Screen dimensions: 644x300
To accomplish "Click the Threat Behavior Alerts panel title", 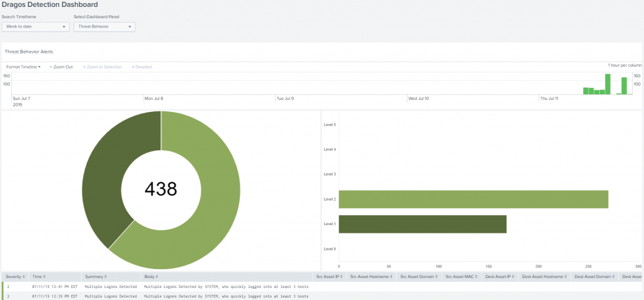I will [29, 52].
